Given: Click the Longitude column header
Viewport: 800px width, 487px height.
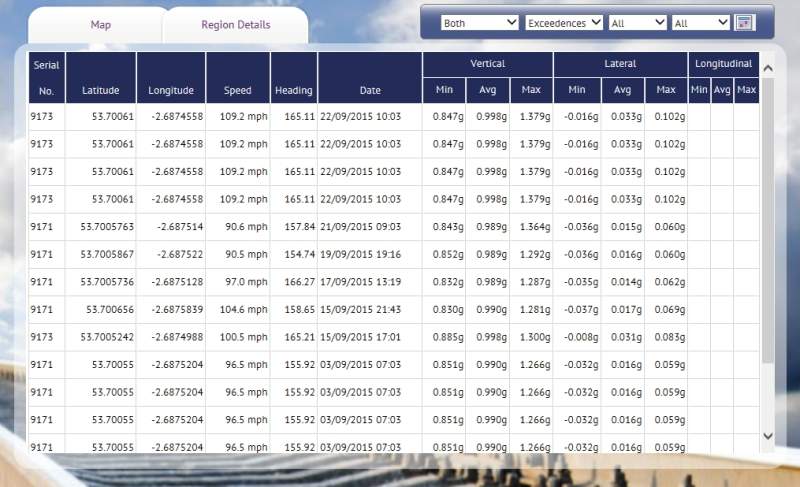Looking at the screenshot, I should [x=171, y=90].
